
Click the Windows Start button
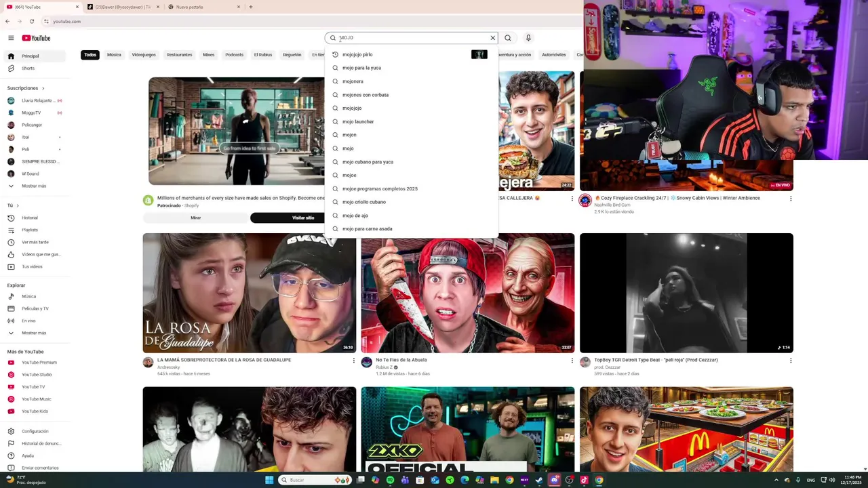pyautogui.click(x=270, y=480)
